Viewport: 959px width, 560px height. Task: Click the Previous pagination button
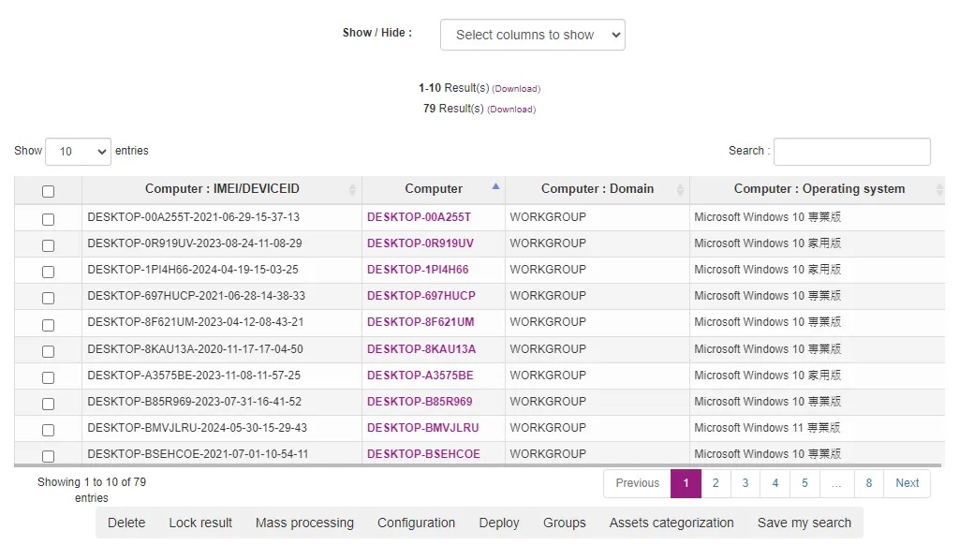click(637, 483)
